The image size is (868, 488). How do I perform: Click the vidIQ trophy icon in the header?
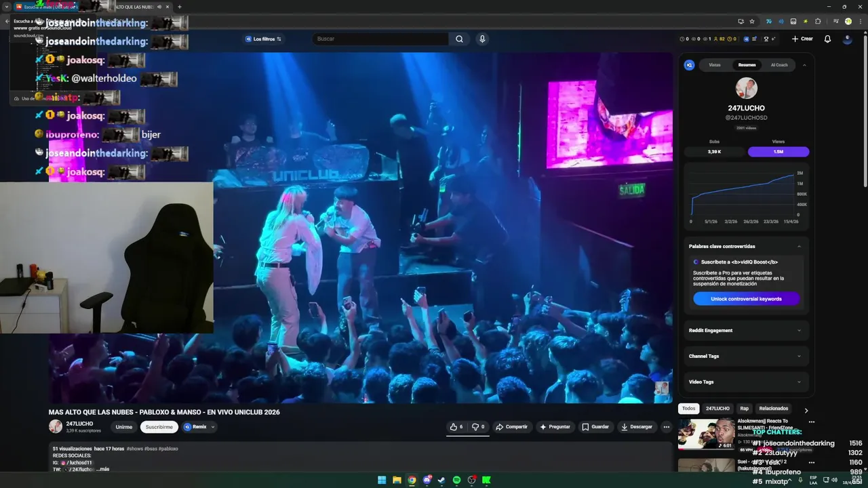(x=766, y=39)
